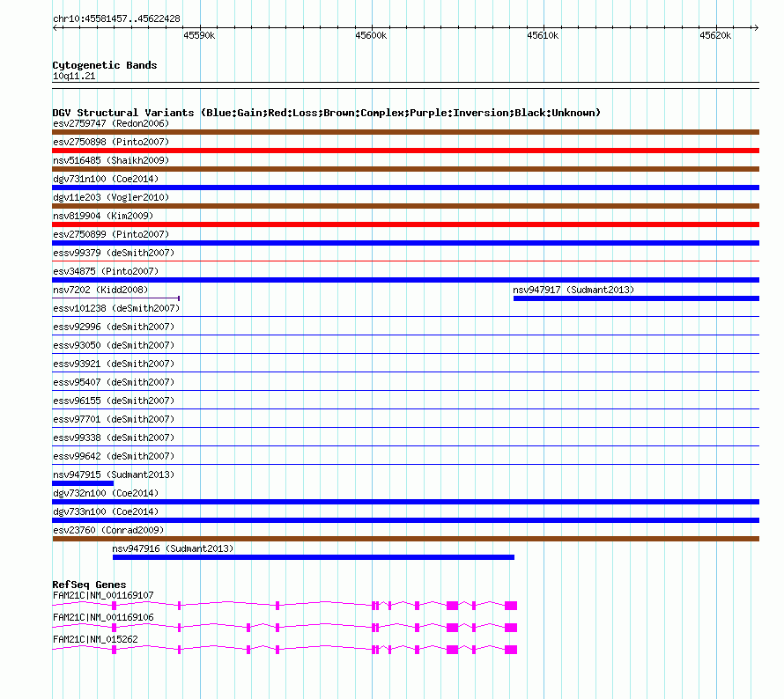Click the left arrow of the coordinate ruler

[55, 27]
